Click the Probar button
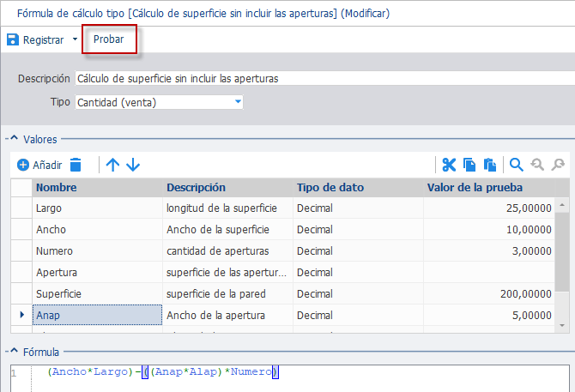575x392 pixels. [108, 39]
